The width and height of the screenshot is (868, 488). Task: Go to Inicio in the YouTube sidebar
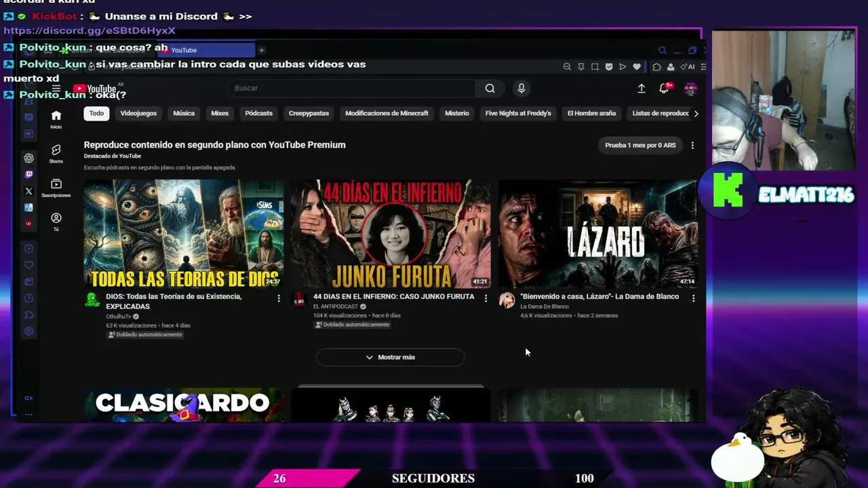[x=56, y=119]
